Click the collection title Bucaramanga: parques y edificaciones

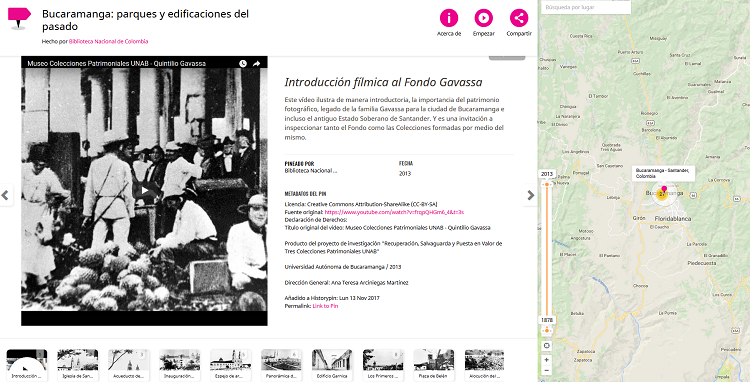pos(145,20)
